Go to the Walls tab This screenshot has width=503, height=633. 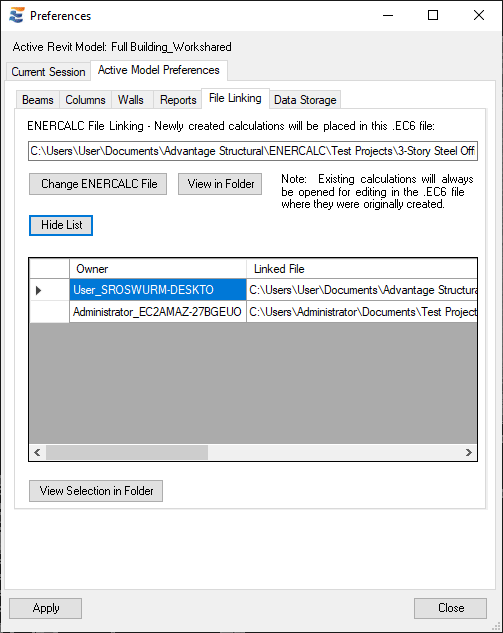coord(131,100)
